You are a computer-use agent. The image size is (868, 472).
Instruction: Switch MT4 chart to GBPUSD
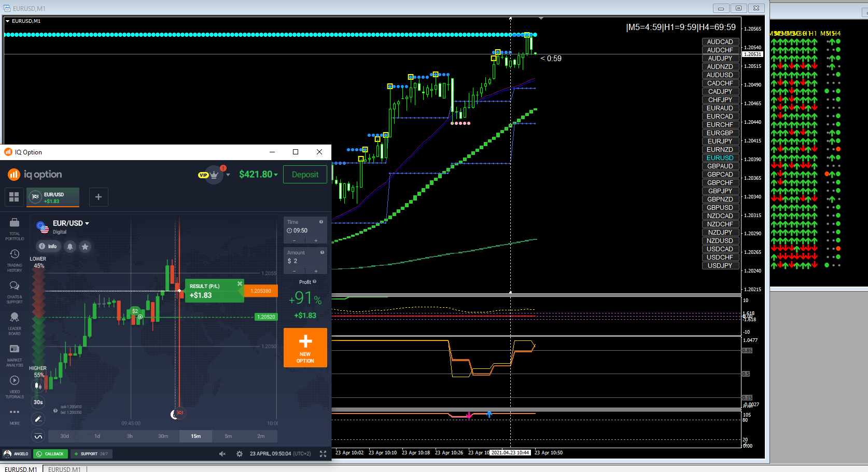(x=720, y=208)
